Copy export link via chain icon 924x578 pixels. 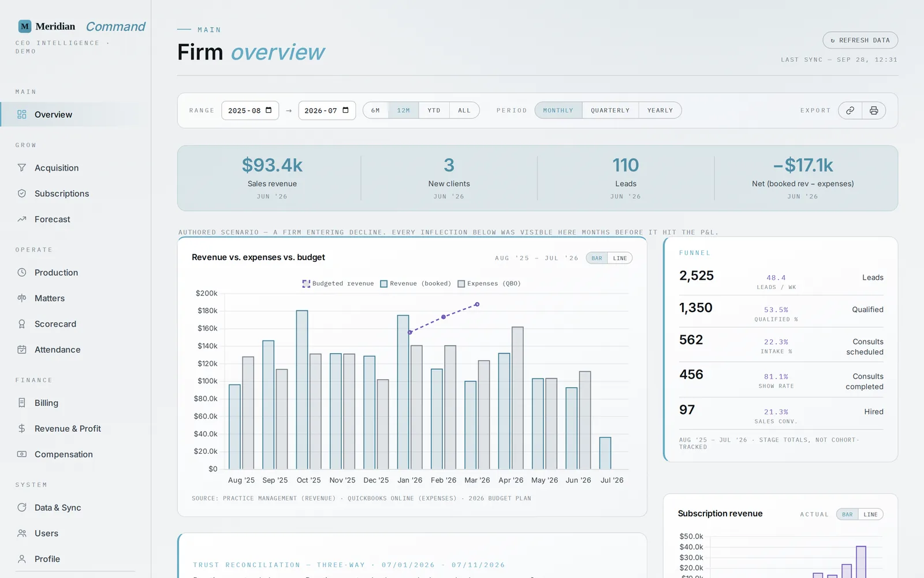point(850,110)
